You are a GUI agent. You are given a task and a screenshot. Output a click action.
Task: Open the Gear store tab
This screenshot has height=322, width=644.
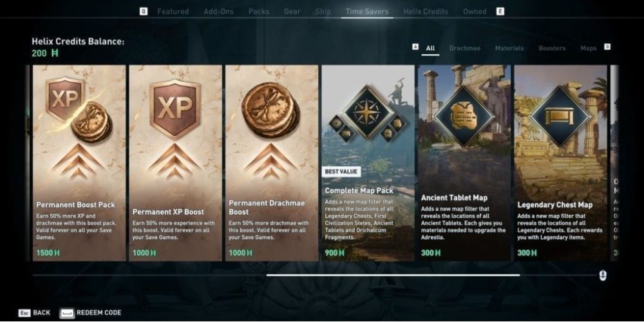pyautogui.click(x=292, y=12)
